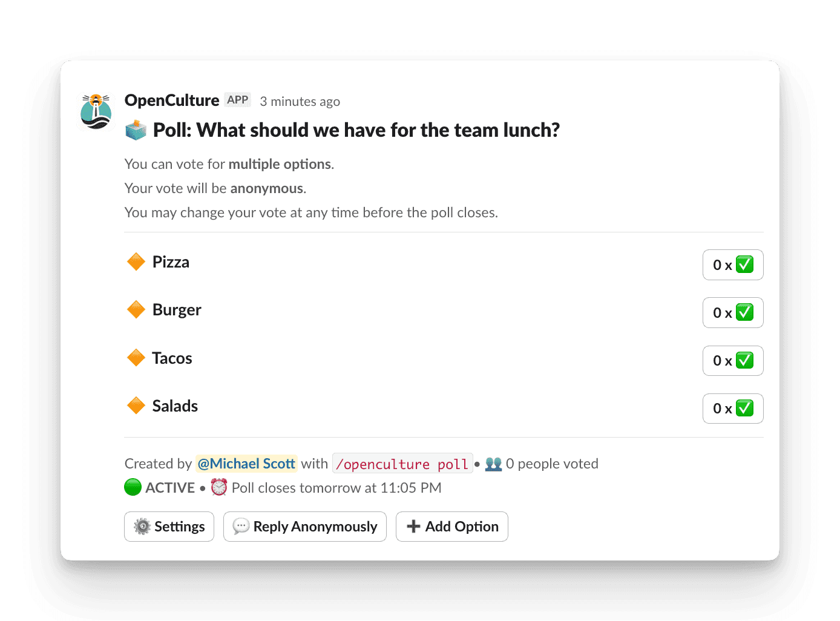Image resolution: width=840 pixels, height=621 pixels.
Task: Click the ballot box emoji in poll title
Action: 136,129
